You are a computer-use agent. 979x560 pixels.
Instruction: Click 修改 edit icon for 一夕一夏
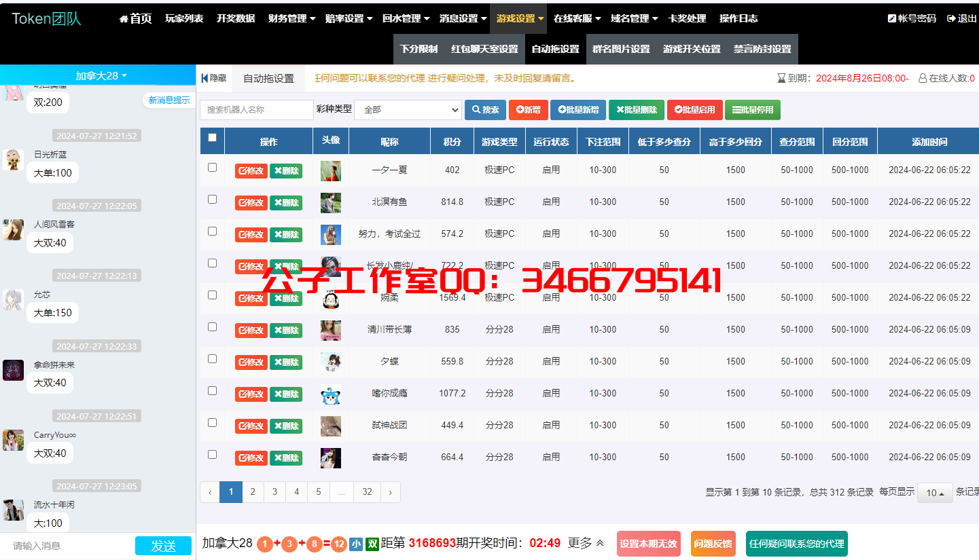tap(251, 171)
